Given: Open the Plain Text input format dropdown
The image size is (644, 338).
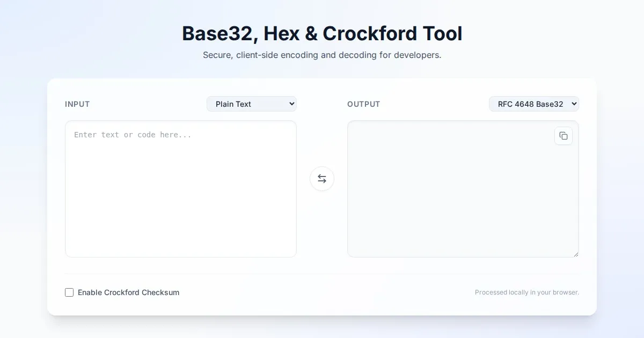Looking at the screenshot, I should [251, 104].
